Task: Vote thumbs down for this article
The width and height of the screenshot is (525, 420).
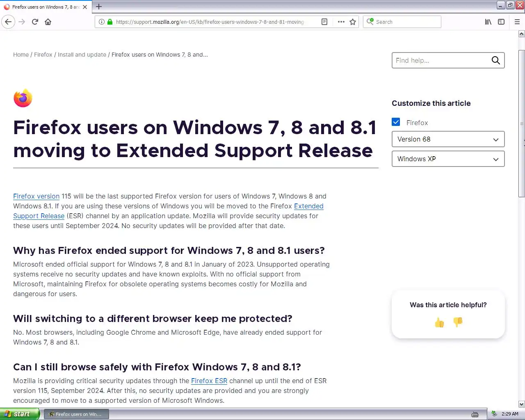Action: [458, 322]
